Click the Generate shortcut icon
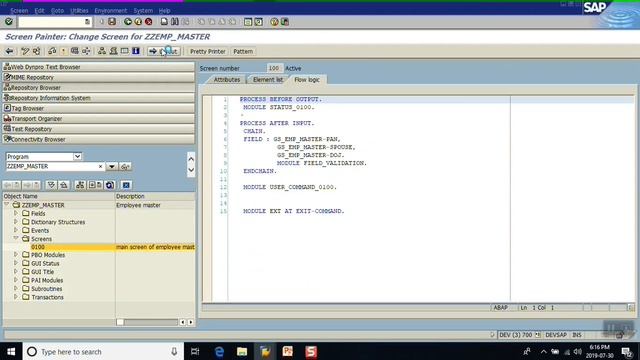This screenshot has height=360, width=640. (258, 22)
